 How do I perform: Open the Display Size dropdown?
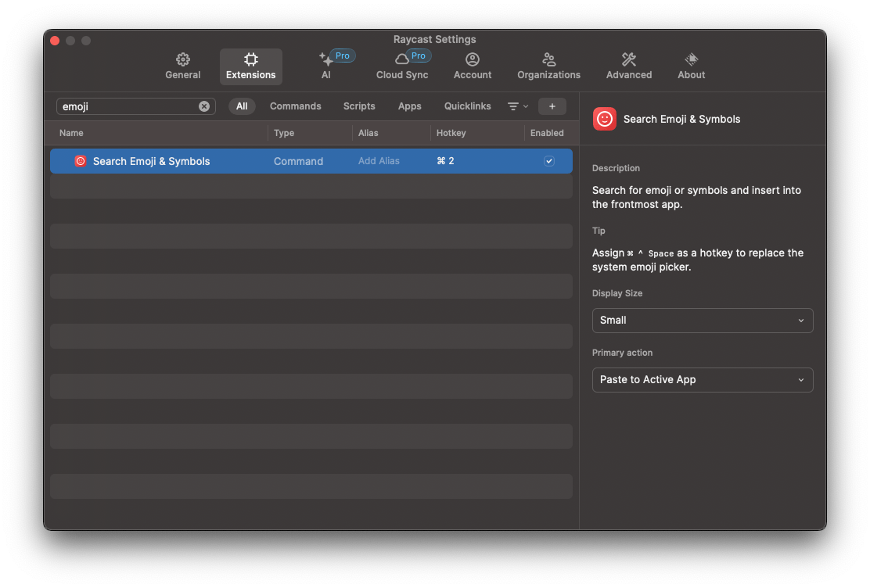(x=703, y=320)
